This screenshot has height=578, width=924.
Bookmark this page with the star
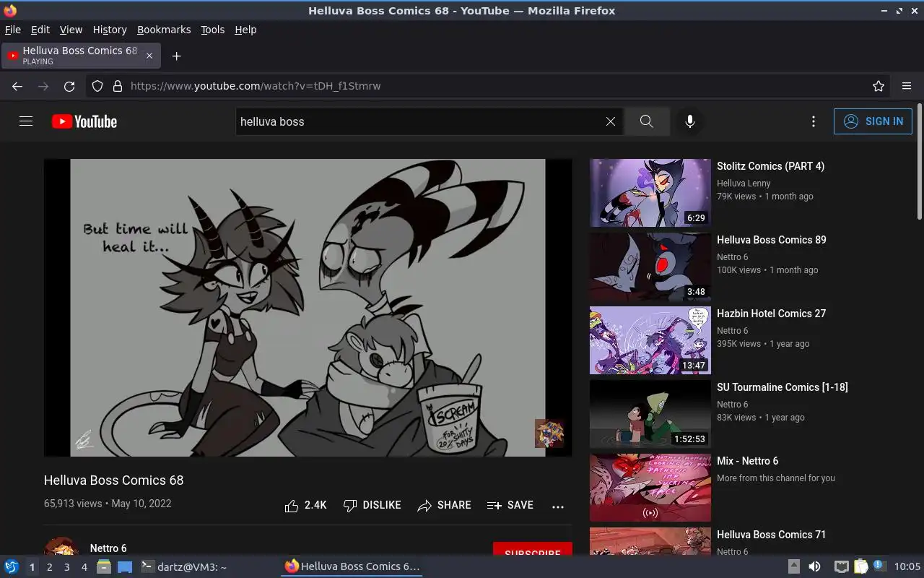coord(879,86)
